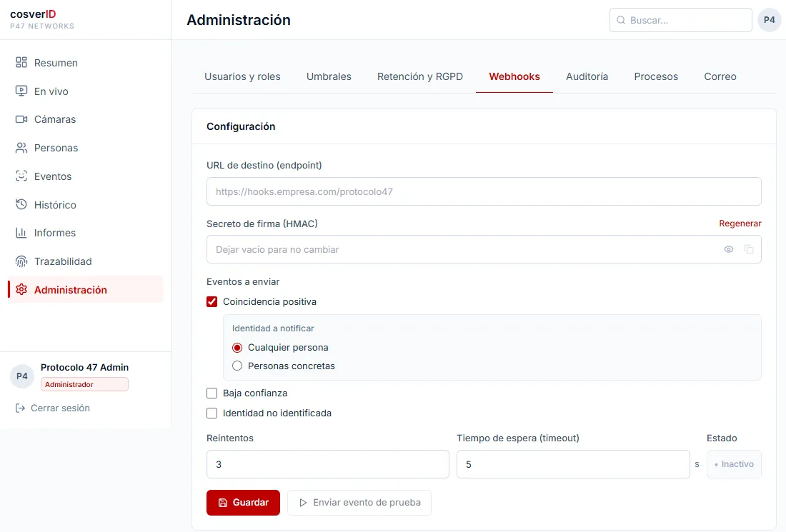
Task: Select the Webhooks tab
Action: pos(514,76)
